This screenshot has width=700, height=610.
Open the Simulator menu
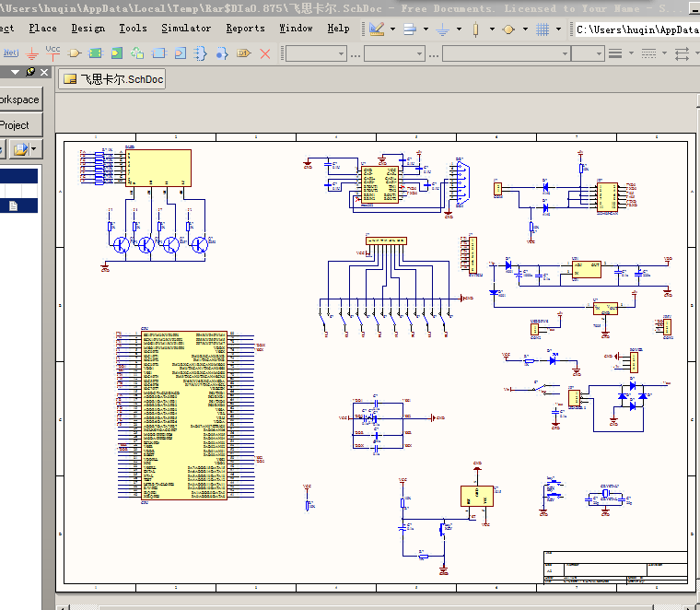click(x=186, y=29)
